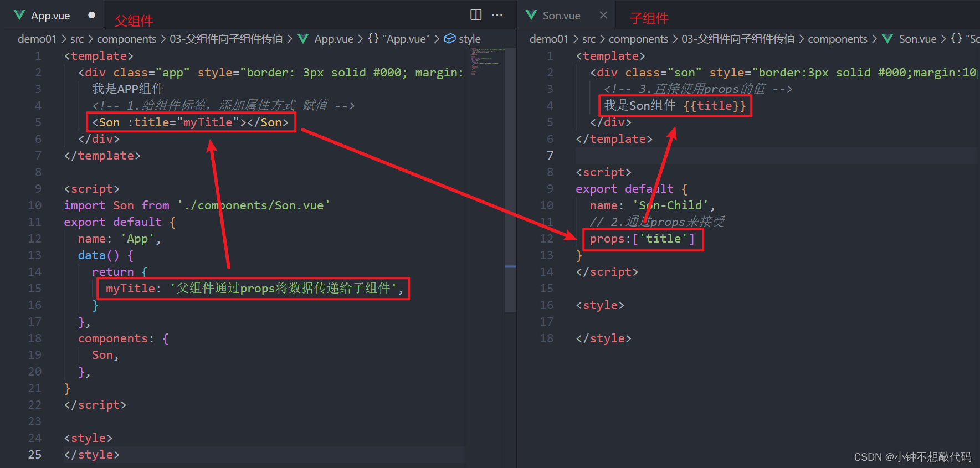980x468 pixels.
Task: Open demo01 breadcrumb in left editor
Action: click(37, 39)
